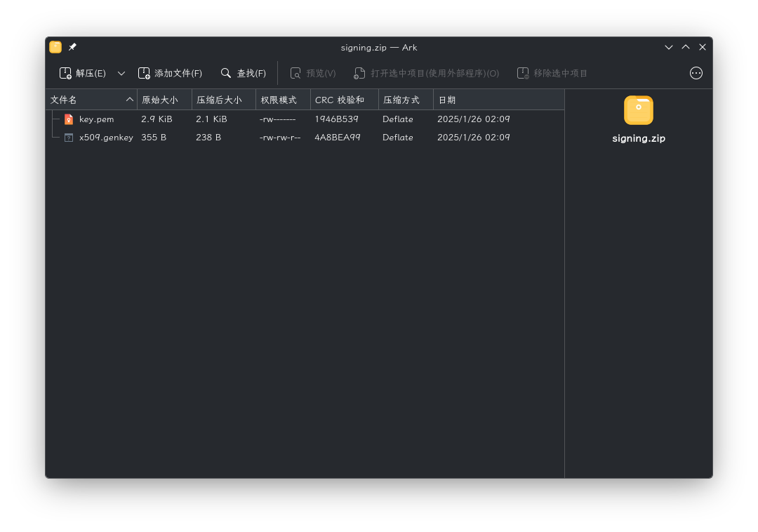
Task: Sort by file name (文件名) column
Action: click(x=92, y=100)
